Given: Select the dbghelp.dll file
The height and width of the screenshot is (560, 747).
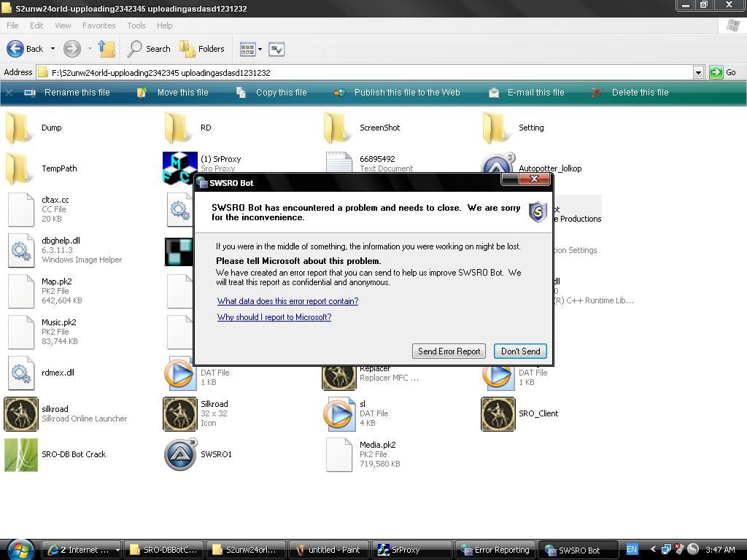Looking at the screenshot, I should pos(64,250).
